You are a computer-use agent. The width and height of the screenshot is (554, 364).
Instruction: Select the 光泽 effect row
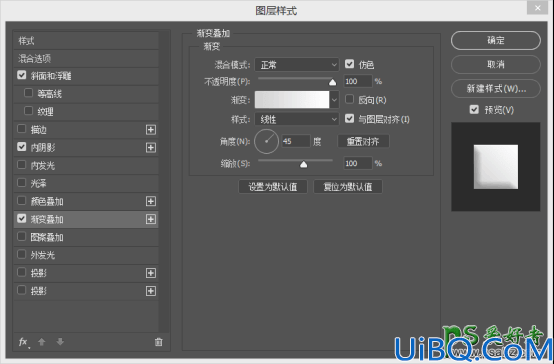click(86, 183)
